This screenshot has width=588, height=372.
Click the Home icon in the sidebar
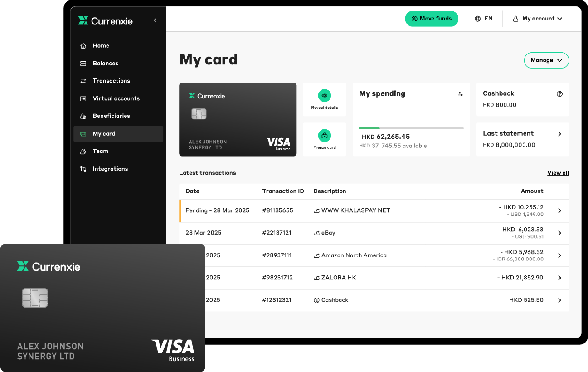click(83, 46)
